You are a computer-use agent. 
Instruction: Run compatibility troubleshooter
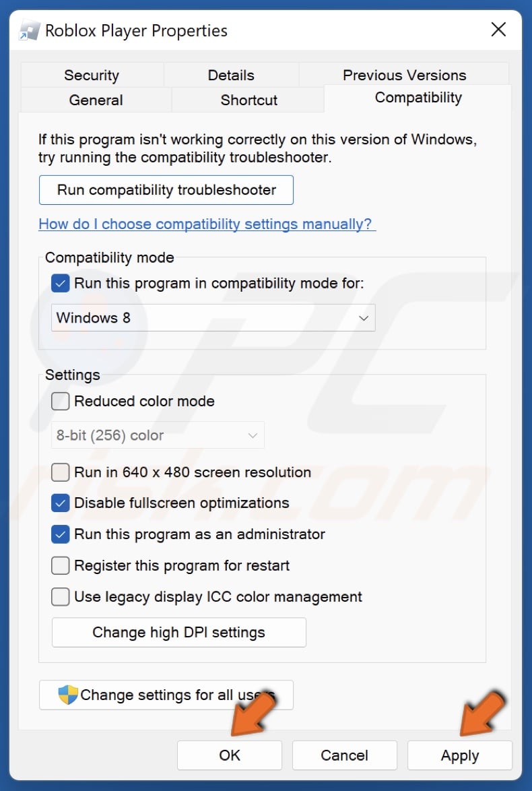click(166, 190)
